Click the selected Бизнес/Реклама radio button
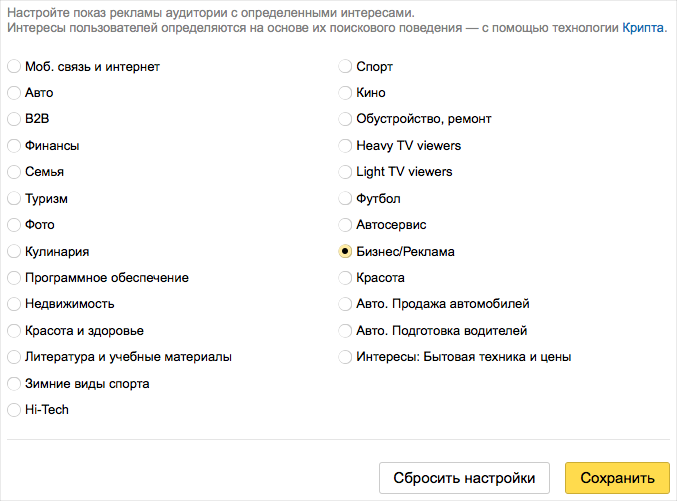 pos(345,251)
